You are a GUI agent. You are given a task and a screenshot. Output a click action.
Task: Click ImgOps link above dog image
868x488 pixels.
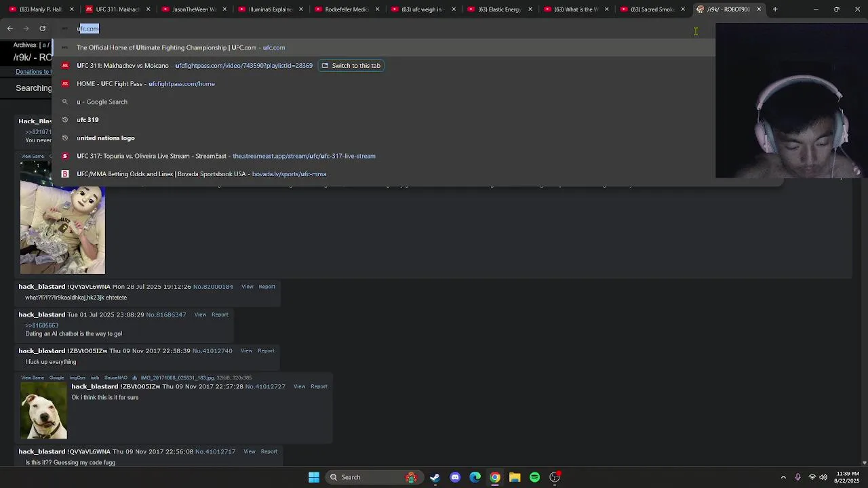point(77,378)
